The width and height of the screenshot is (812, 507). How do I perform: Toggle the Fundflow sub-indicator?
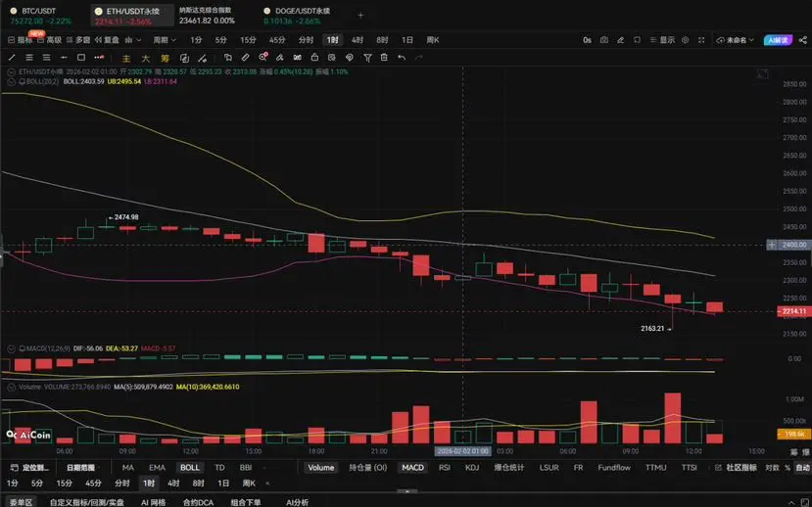[614, 468]
